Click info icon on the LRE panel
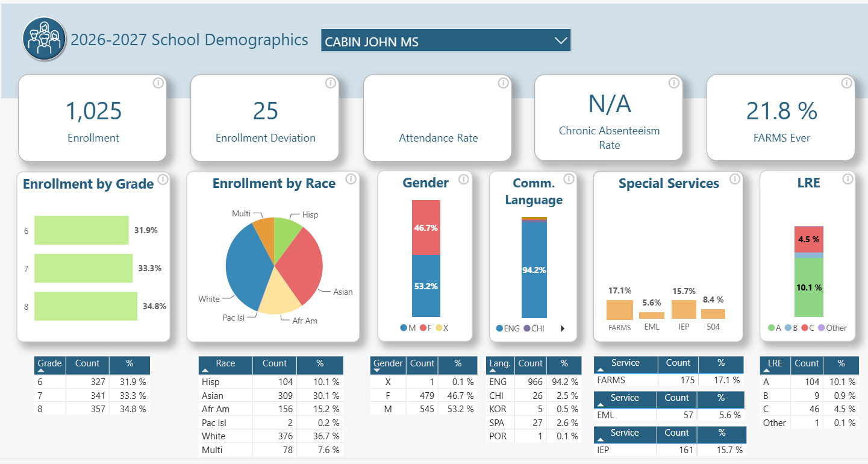 848,179
